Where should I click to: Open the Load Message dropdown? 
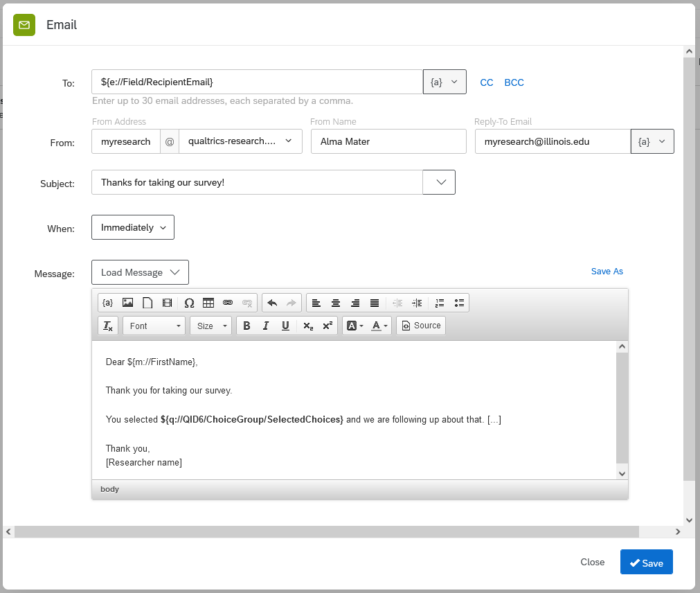pos(140,272)
